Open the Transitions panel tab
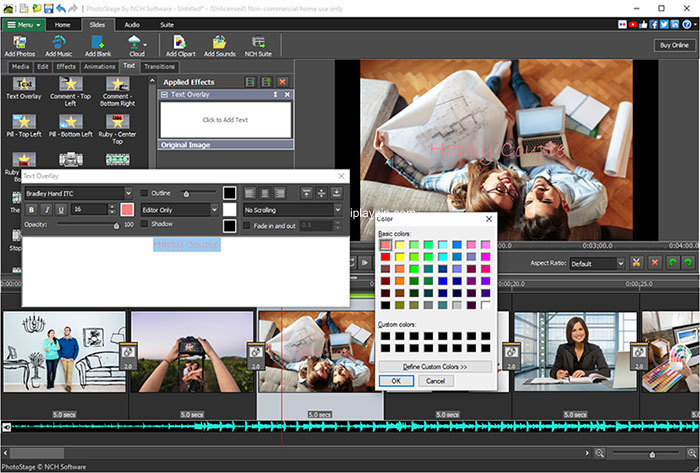Image resolution: width=700 pixels, height=473 pixels. [159, 67]
